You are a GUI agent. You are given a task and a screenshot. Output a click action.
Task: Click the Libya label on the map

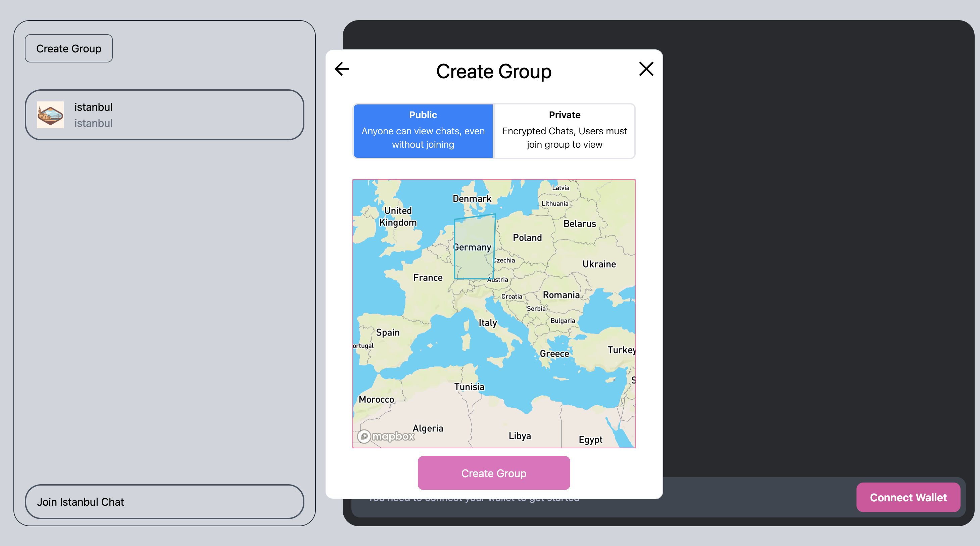click(520, 436)
